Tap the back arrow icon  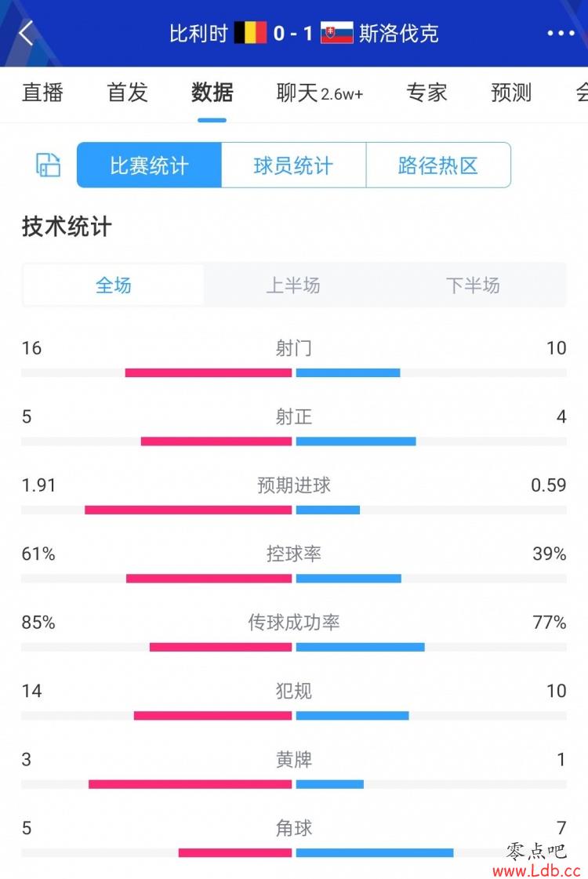coord(27,33)
